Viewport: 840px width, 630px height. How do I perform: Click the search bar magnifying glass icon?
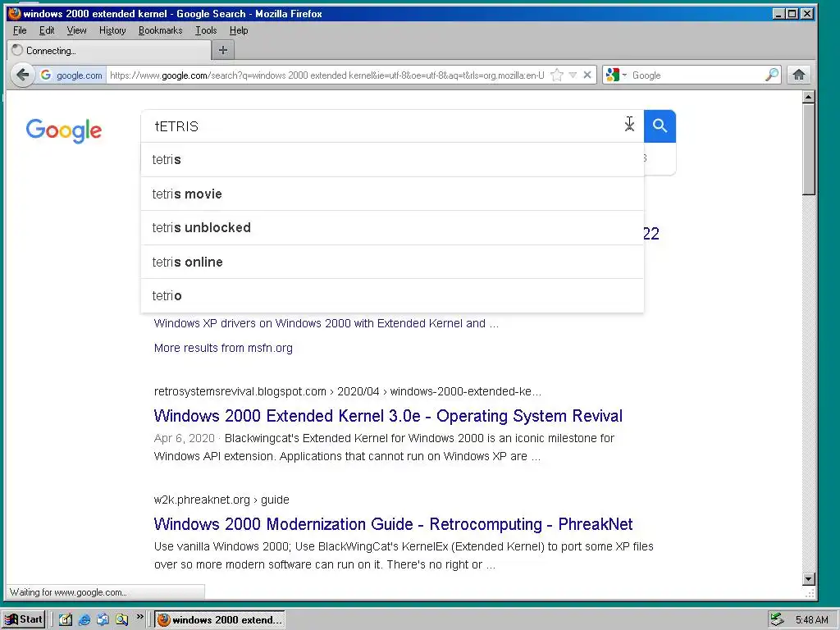pos(772,75)
